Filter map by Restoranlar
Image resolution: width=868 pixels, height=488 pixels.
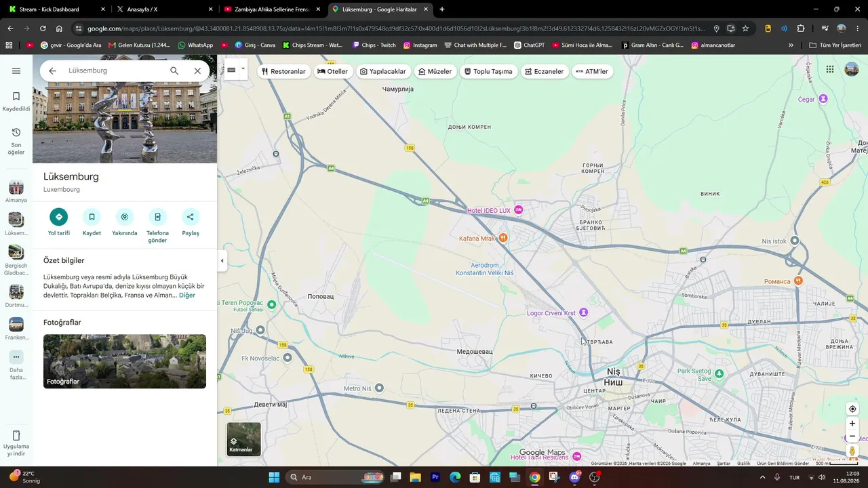click(283, 71)
